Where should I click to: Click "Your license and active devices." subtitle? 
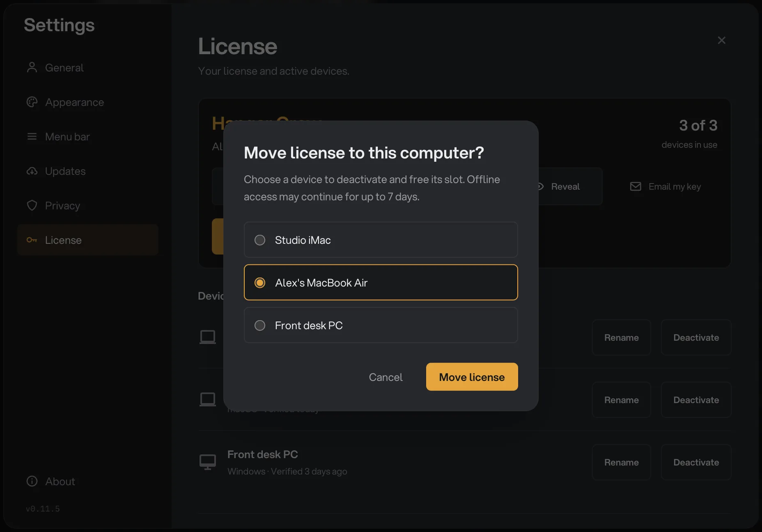[273, 71]
